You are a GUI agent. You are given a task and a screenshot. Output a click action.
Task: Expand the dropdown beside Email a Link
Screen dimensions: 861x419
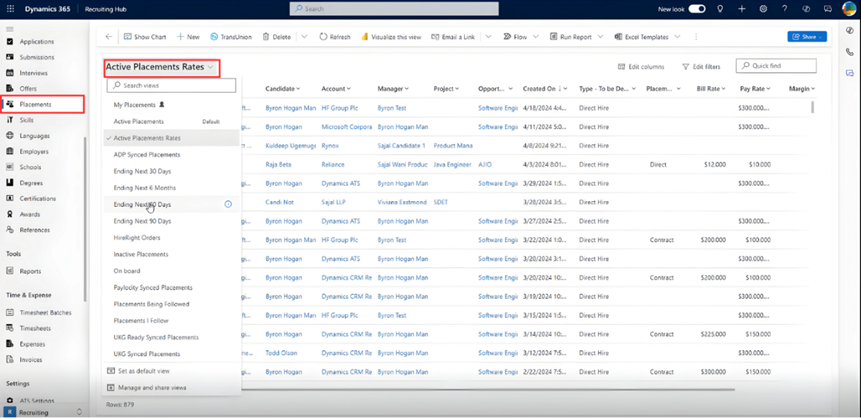[488, 37]
